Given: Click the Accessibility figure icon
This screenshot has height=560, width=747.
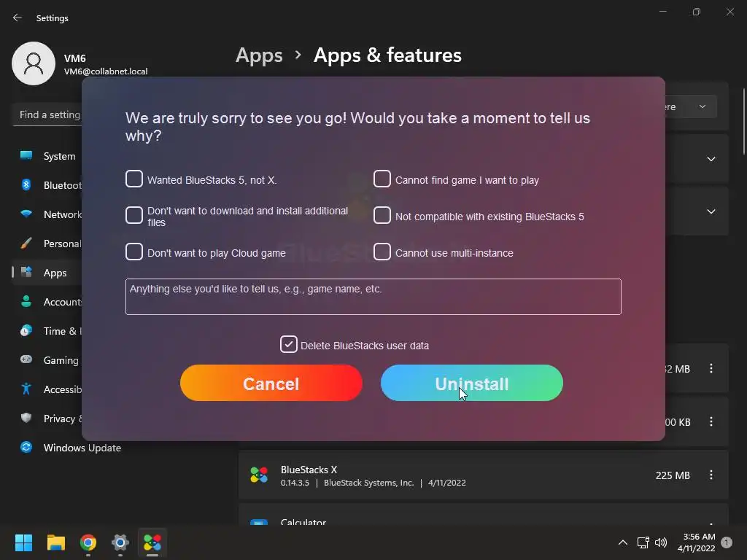Looking at the screenshot, I should click(x=26, y=389).
